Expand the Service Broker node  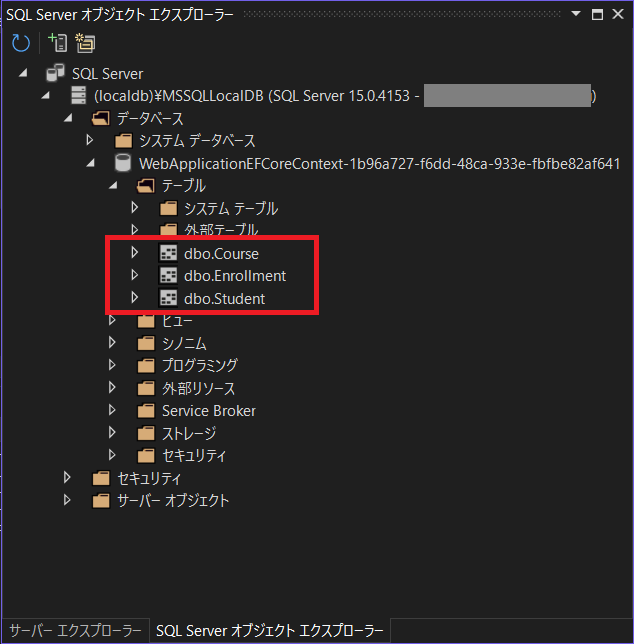112,409
